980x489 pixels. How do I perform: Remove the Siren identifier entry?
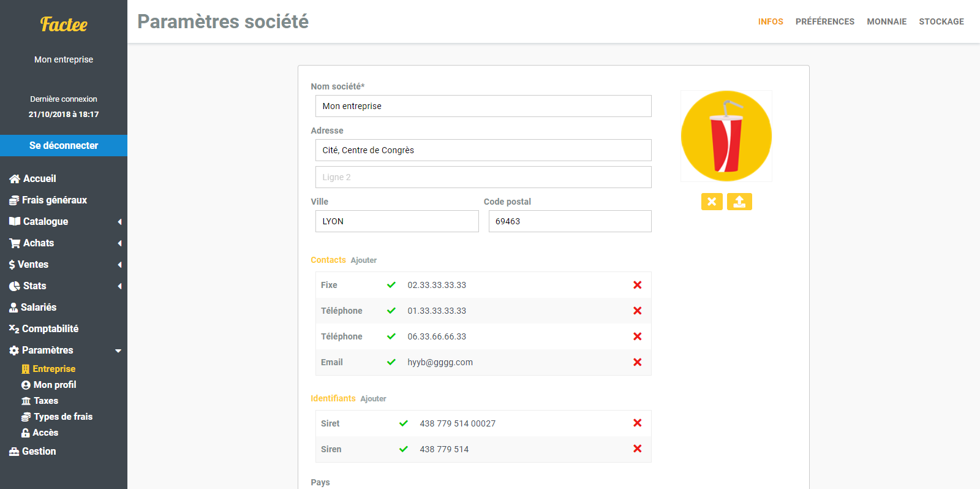tap(637, 449)
